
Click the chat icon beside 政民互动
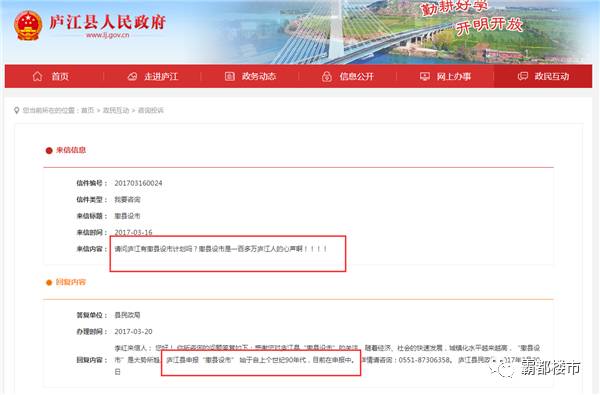523,76
